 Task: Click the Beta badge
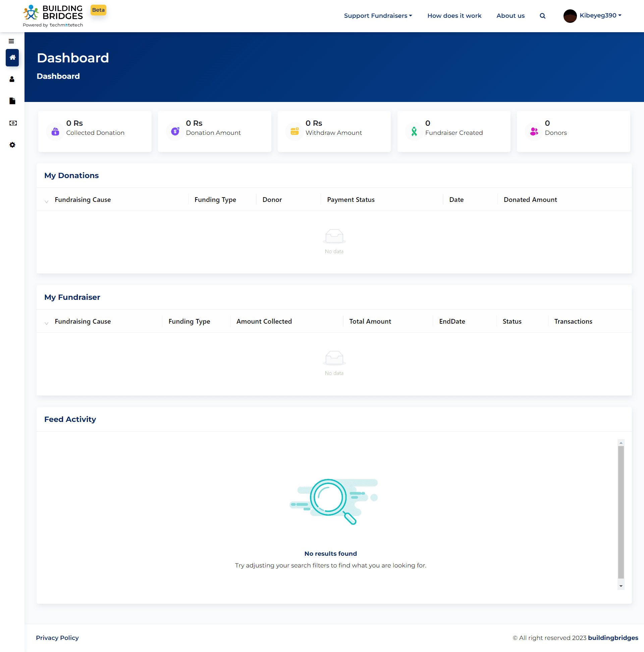[98, 10]
